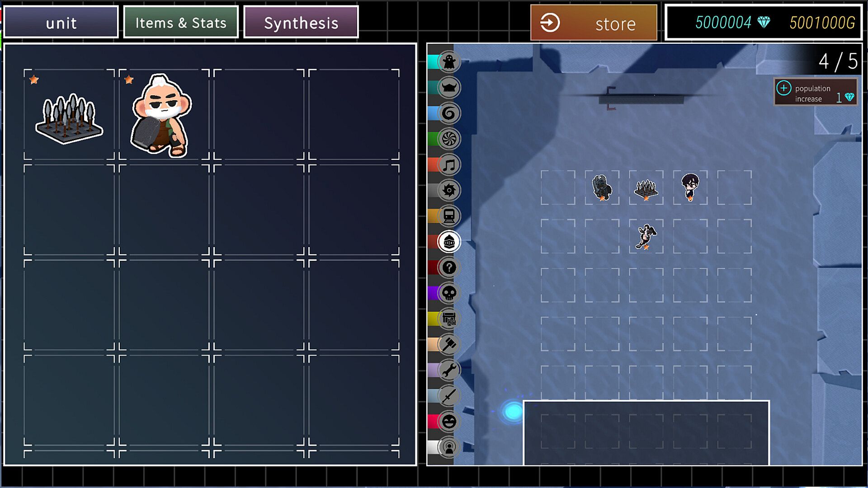Choose the hammer category icon

[x=448, y=344]
